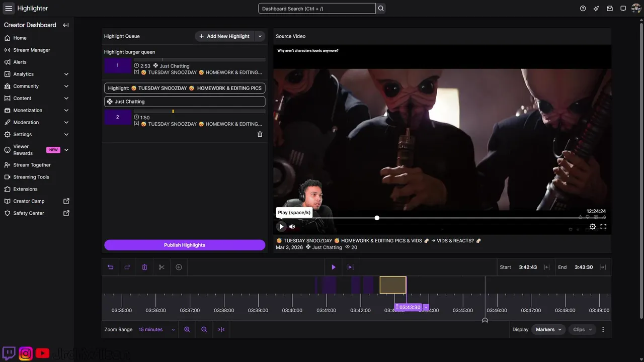Edit the Just Chatting category field
Viewport: 644px width, 362px height.
click(185, 102)
